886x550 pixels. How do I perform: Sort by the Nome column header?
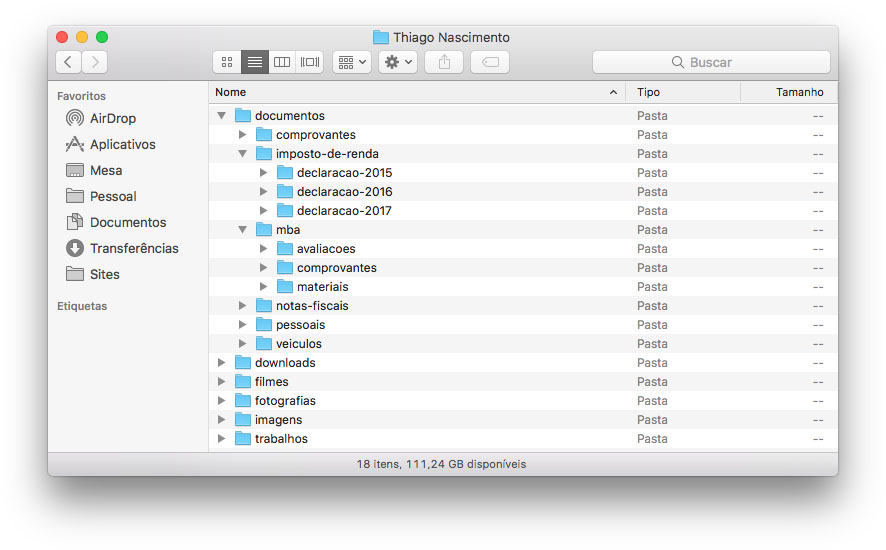400,92
